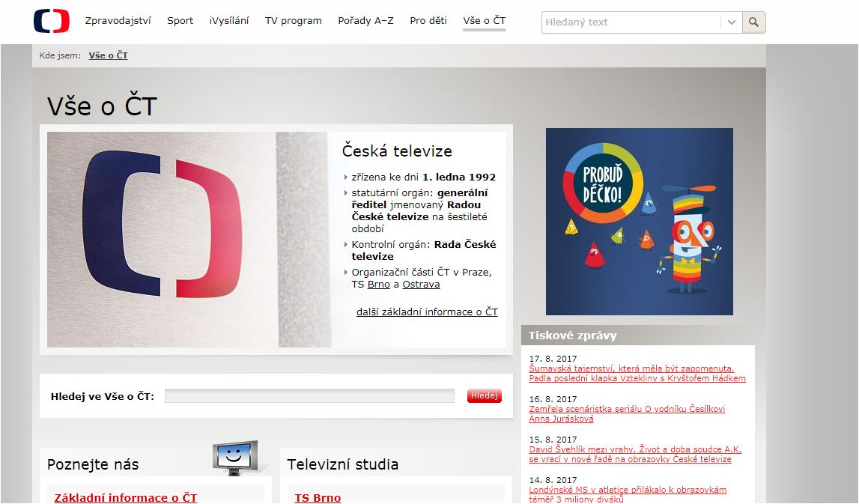Open TS Brno under Televizní studia
The image size is (859, 504).
(x=318, y=497)
